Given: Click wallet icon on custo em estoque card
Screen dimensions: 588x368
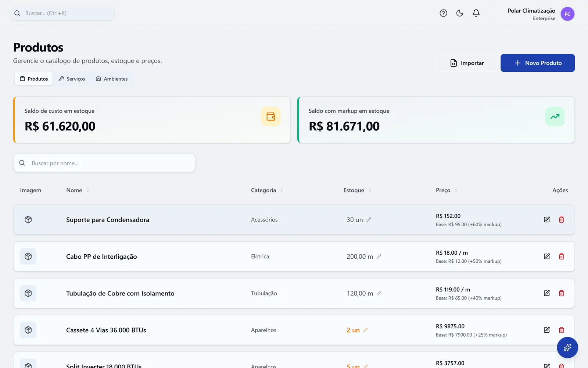Looking at the screenshot, I should [x=271, y=117].
